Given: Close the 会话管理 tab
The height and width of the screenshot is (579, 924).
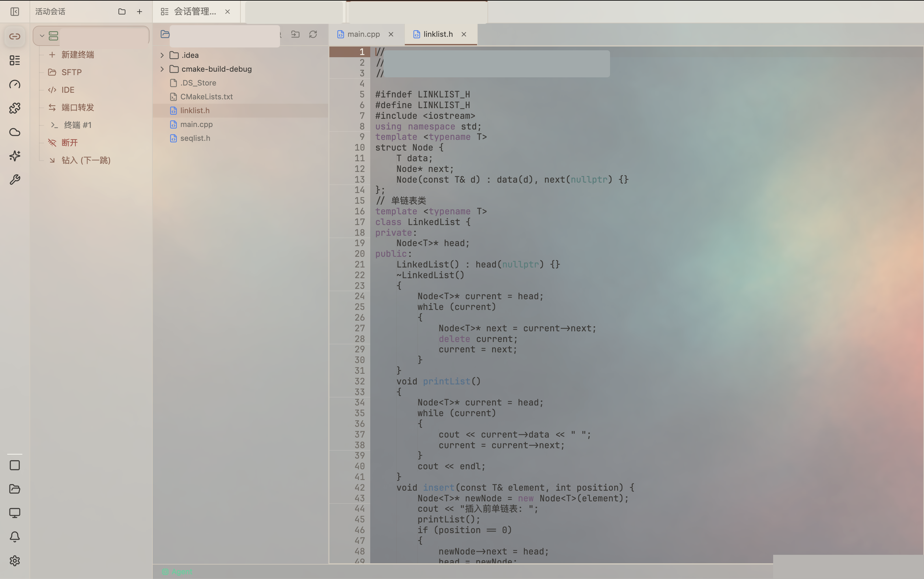Looking at the screenshot, I should click(227, 12).
